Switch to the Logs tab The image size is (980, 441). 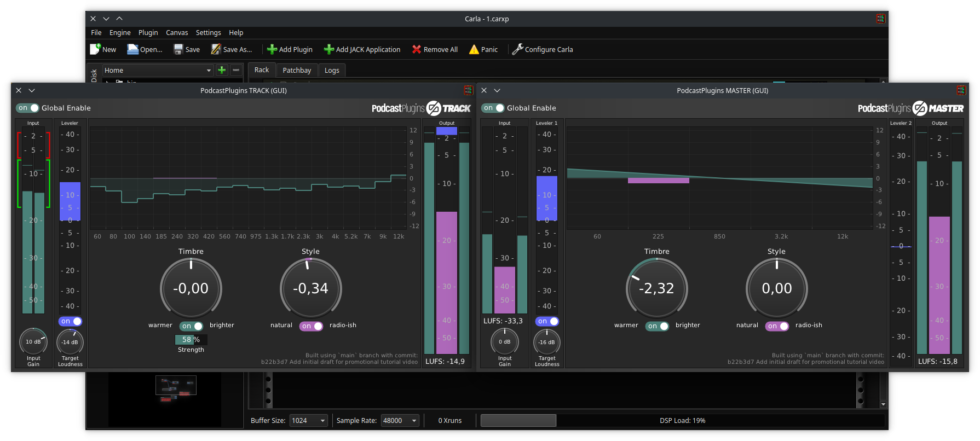332,71
